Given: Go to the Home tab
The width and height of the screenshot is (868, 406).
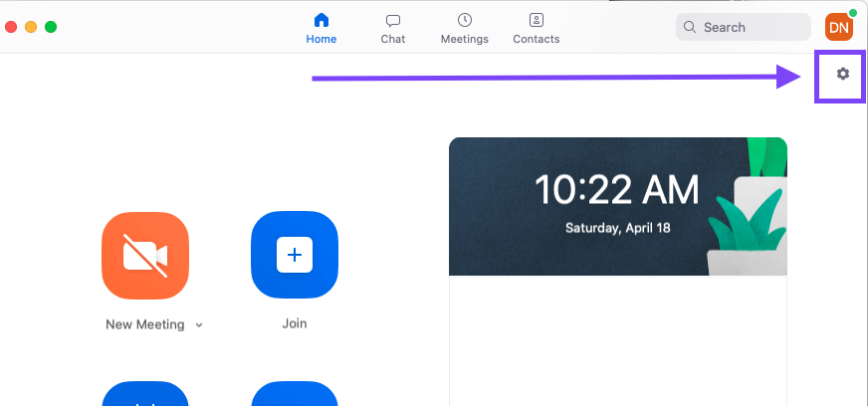Looking at the screenshot, I should 321,29.
